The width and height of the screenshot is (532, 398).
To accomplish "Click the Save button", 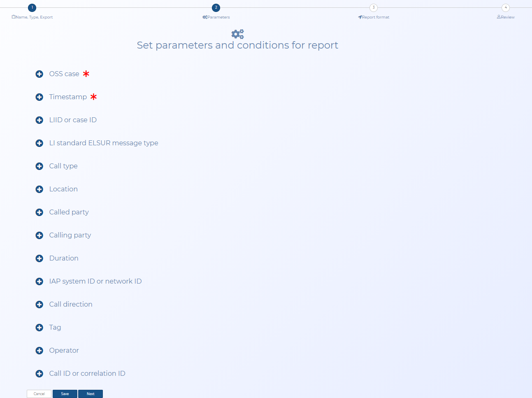I will pyautogui.click(x=65, y=394).
